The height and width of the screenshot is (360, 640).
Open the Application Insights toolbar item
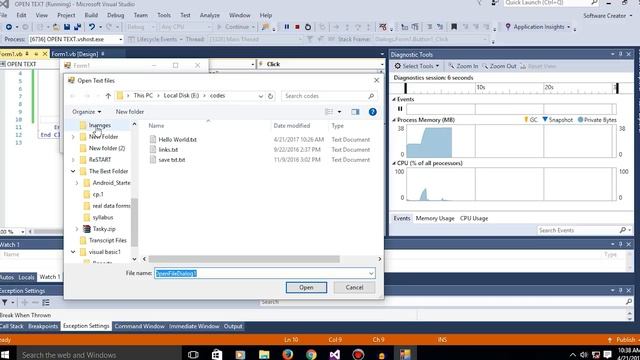pos(538,27)
